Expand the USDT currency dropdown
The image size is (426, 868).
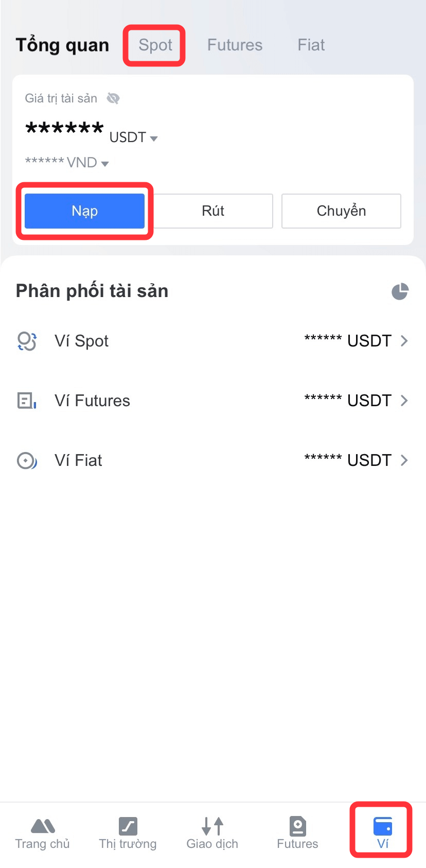point(153,138)
